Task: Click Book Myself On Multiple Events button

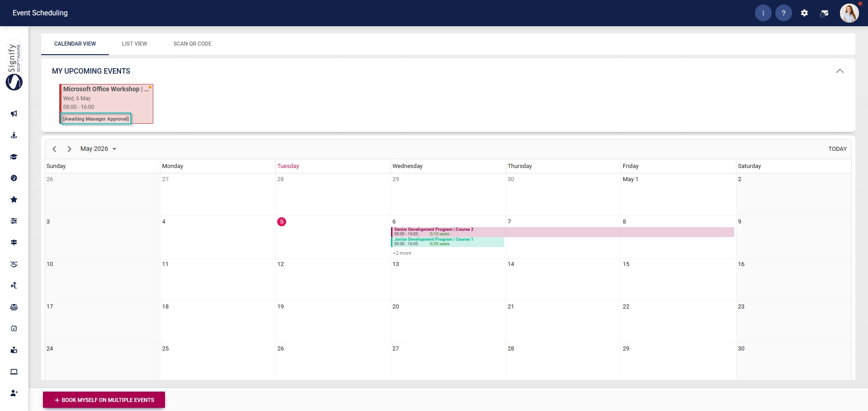Action: [104, 400]
